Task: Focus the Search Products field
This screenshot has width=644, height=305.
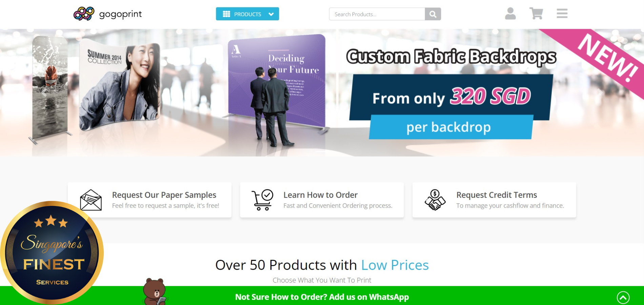Action: pyautogui.click(x=377, y=14)
